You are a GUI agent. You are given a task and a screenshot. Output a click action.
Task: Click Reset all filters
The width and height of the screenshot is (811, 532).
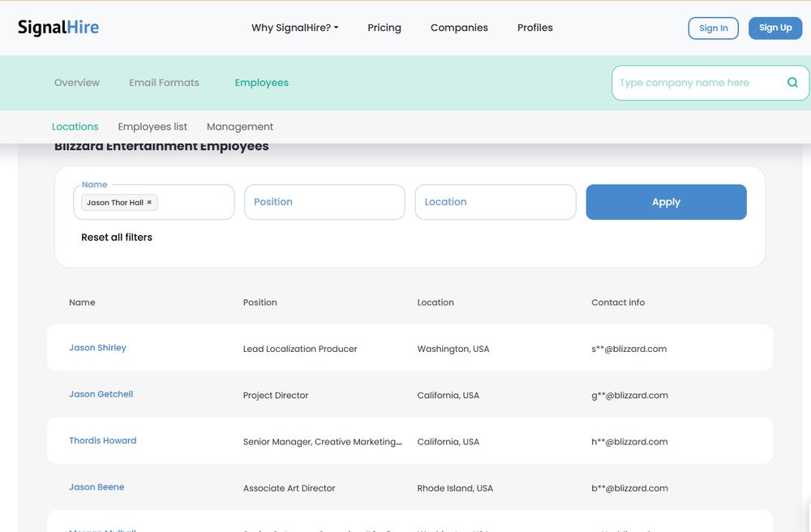[x=117, y=238]
